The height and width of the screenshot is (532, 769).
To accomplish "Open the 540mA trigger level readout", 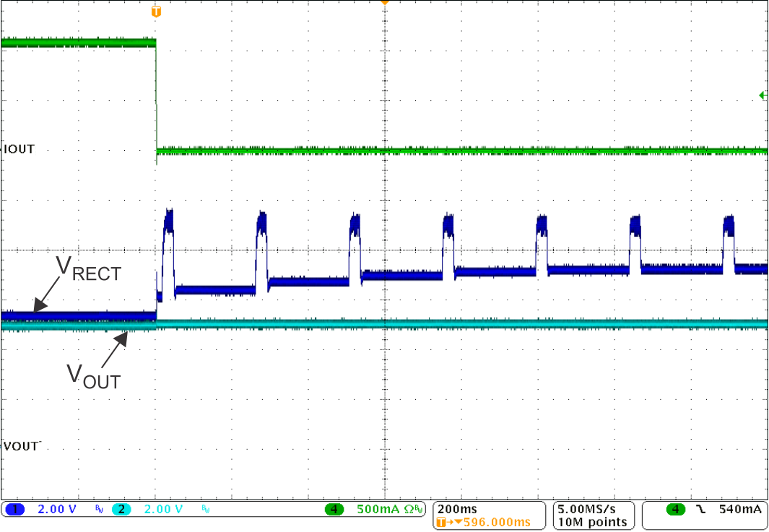I will (739, 509).
